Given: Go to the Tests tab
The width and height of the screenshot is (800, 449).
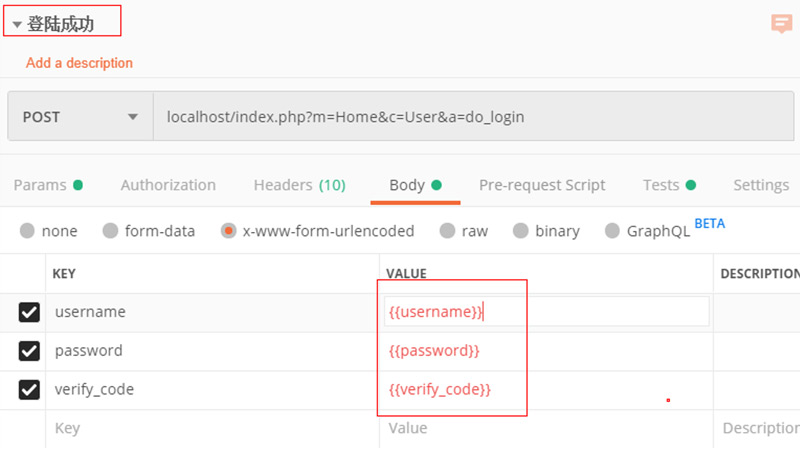Looking at the screenshot, I should click(669, 185).
